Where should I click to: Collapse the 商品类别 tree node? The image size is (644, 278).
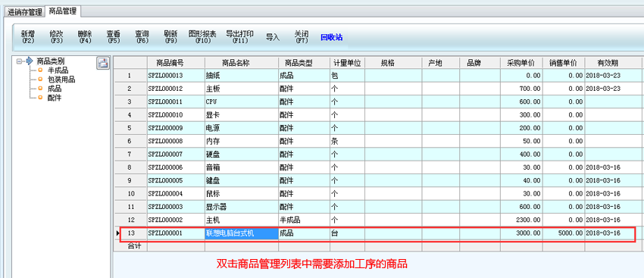coord(19,61)
